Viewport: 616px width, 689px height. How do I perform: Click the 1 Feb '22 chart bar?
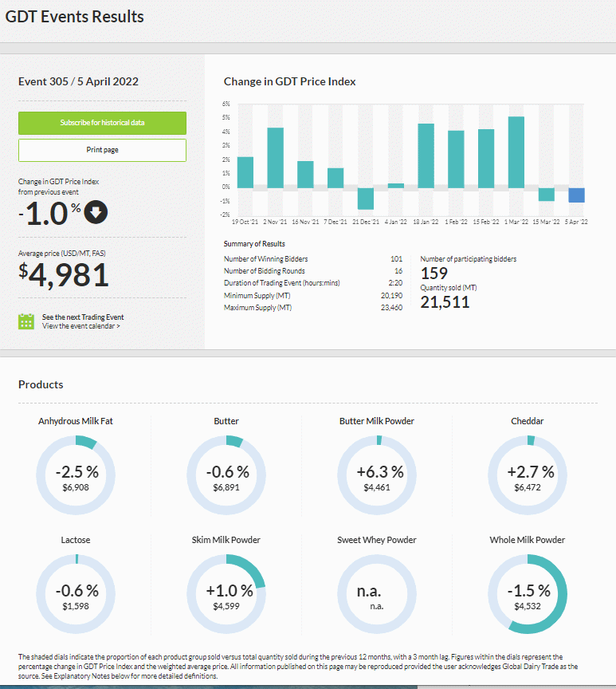[x=456, y=159]
